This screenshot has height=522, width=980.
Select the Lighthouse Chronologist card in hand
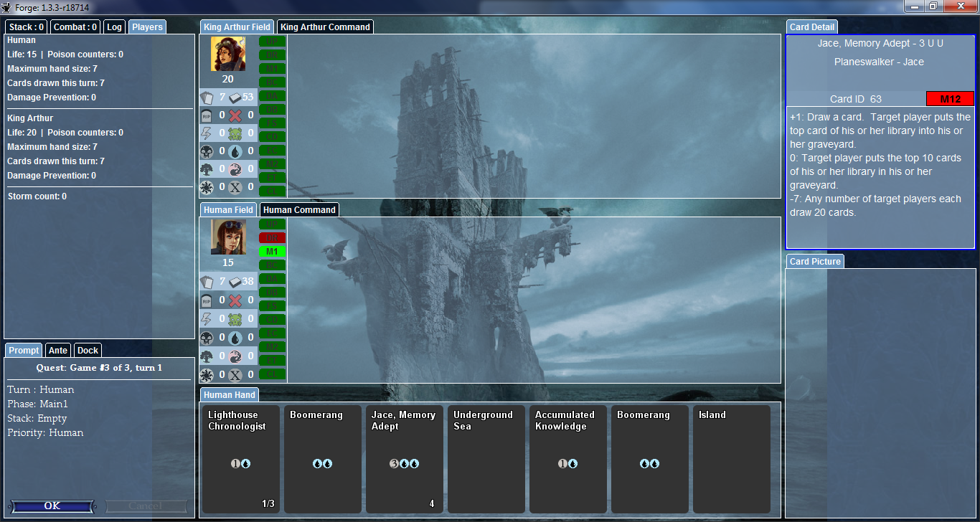pyautogui.click(x=240, y=459)
